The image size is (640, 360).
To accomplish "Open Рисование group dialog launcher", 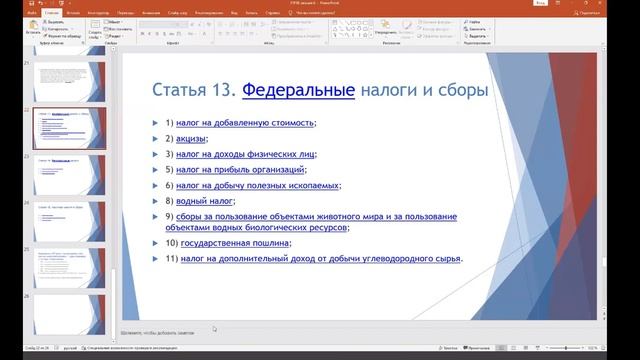I will click(457, 42).
